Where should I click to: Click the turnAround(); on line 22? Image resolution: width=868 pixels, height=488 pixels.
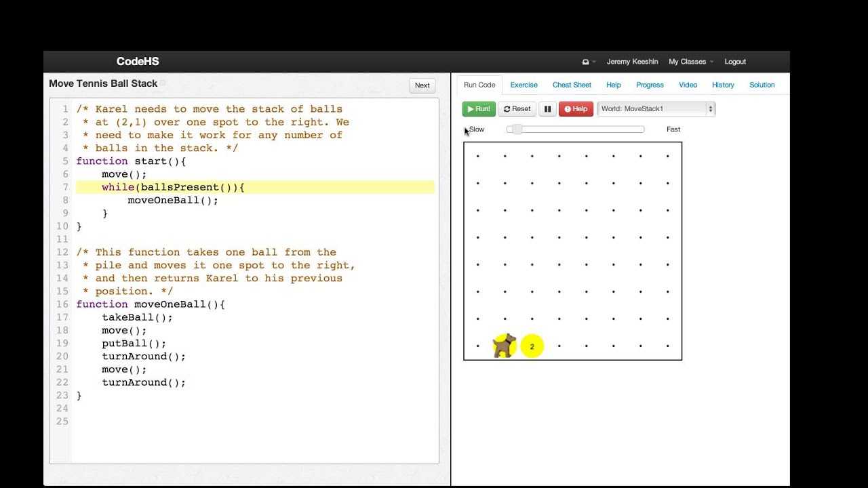pyautogui.click(x=144, y=382)
